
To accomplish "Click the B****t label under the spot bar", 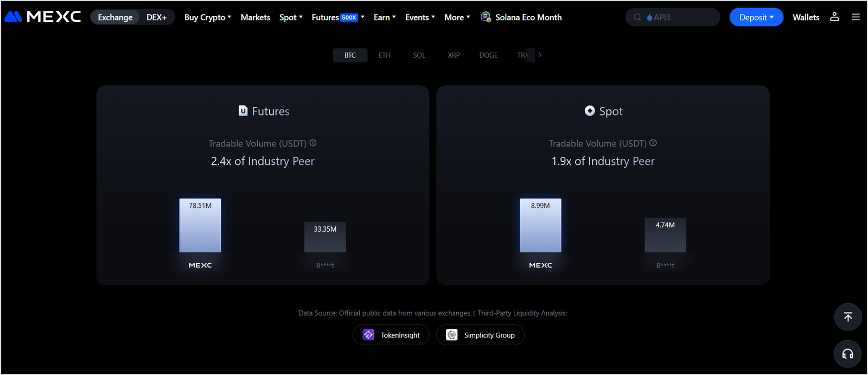I will tap(665, 265).
